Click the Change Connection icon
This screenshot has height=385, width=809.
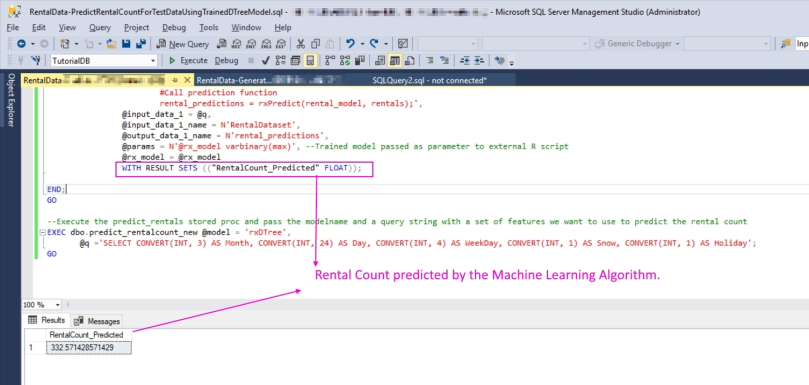(36, 60)
